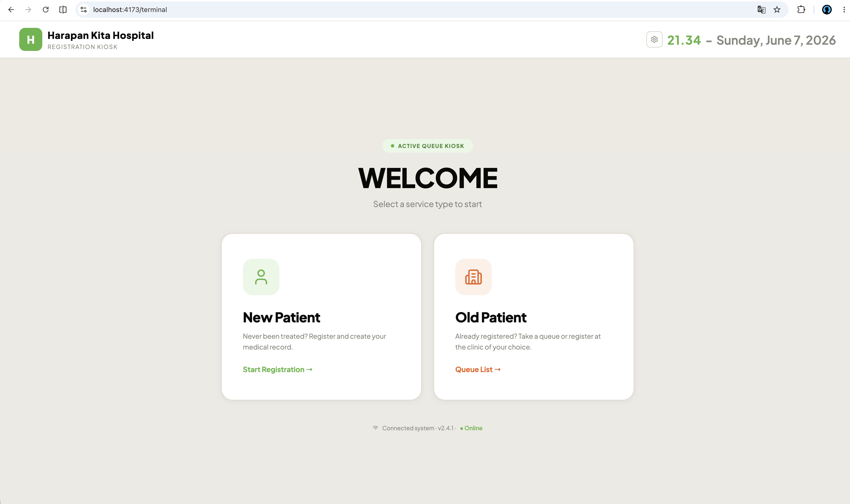Click the Online status indicator
Screen dimensions: 850x504
(471, 428)
